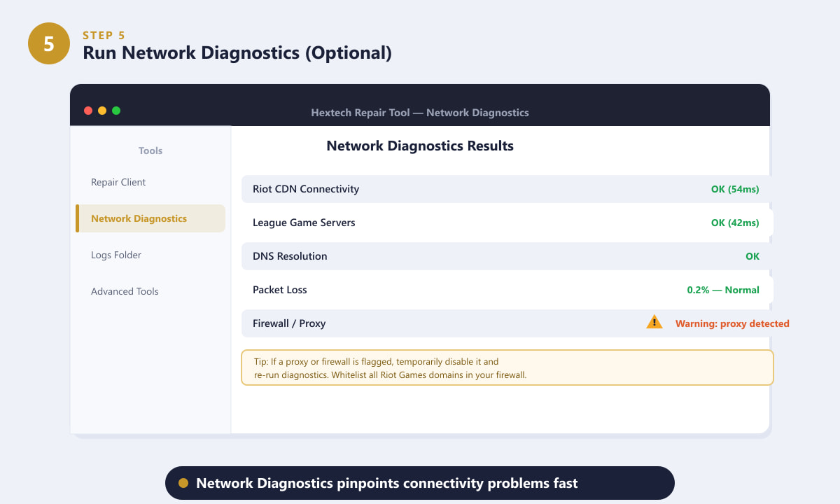Screen dimensions: 840x504
Task: Select Network Diagnostics sidebar item
Action: pos(150,218)
